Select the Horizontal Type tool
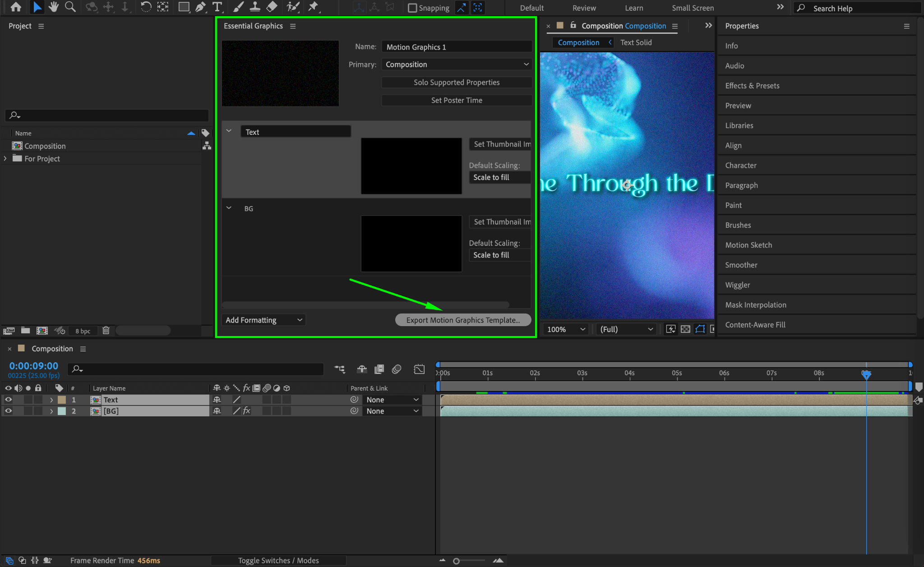The image size is (924, 567). click(x=217, y=7)
